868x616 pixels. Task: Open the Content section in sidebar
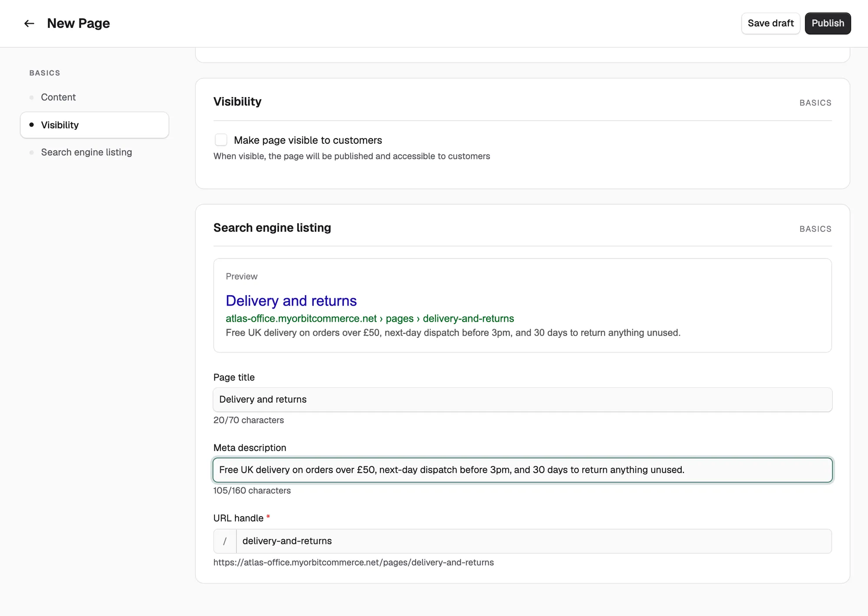pyautogui.click(x=58, y=97)
